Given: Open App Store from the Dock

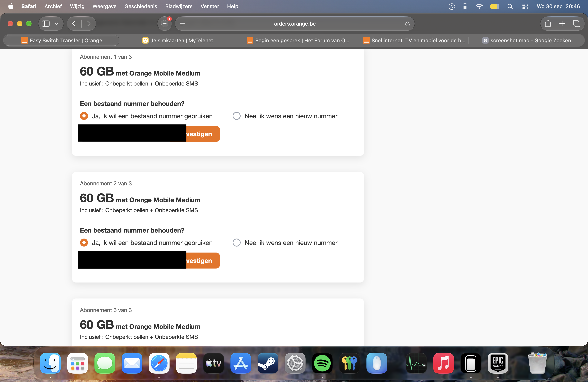Looking at the screenshot, I should tap(241, 363).
